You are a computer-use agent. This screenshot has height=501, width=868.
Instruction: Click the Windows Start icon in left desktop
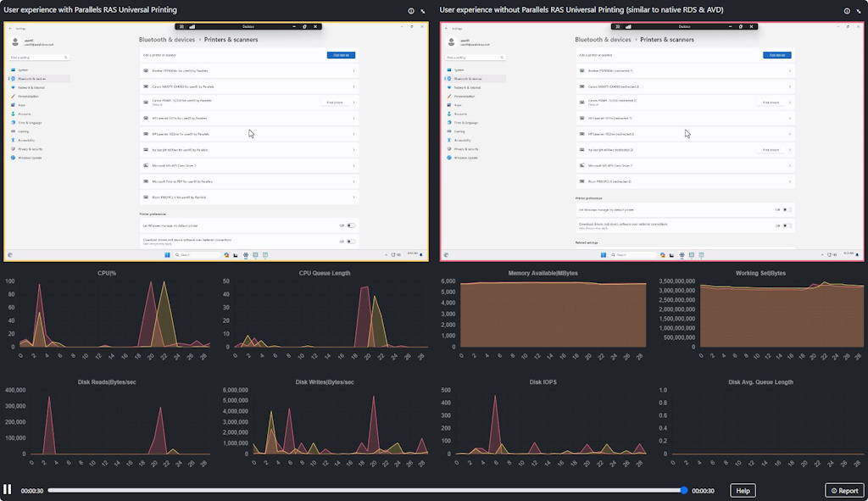pyautogui.click(x=167, y=255)
